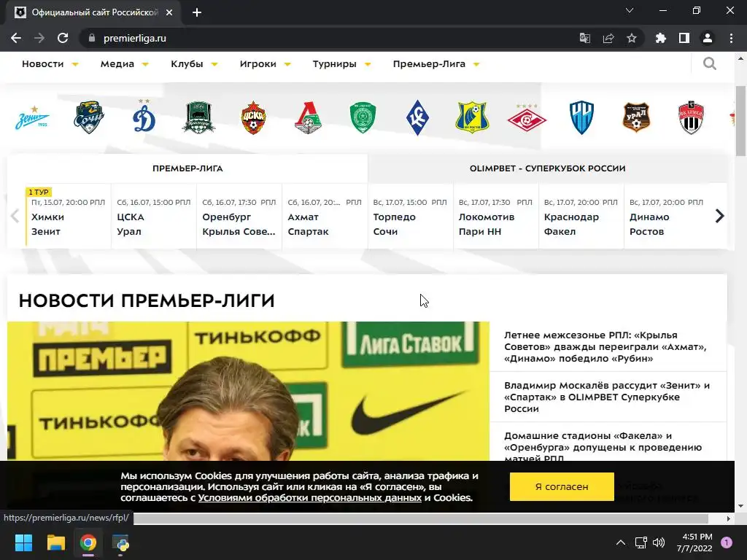Screen dimensions: 747x560
Task: Open the Оренбург vs Крылья Советов match
Action: [x=239, y=216]
